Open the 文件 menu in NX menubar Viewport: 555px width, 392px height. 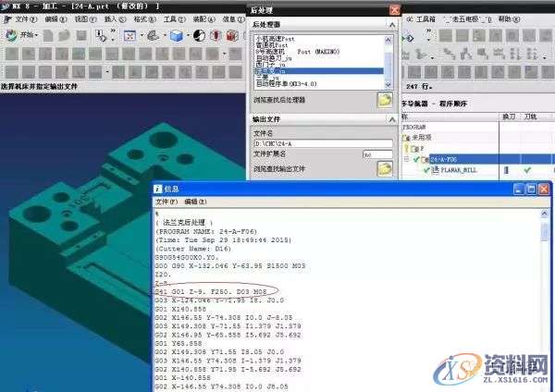click(x=21, y=18)
